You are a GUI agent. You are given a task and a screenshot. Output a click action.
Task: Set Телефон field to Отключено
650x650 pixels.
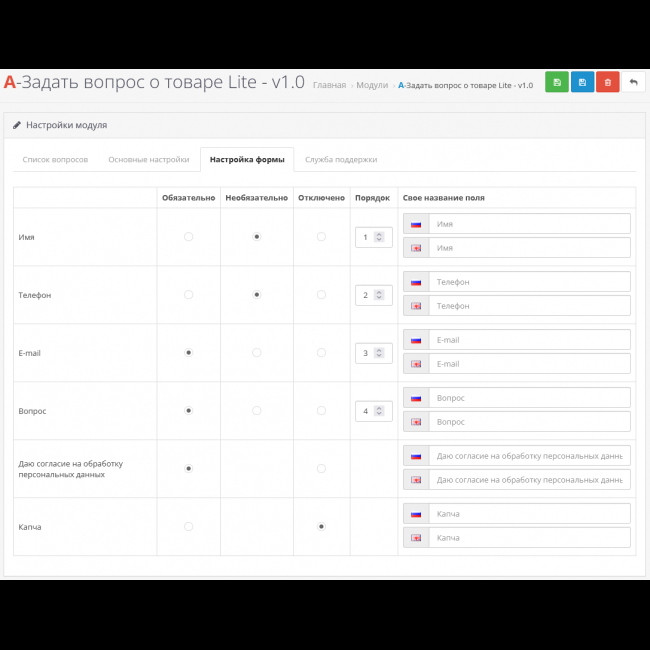click(321, 295)
